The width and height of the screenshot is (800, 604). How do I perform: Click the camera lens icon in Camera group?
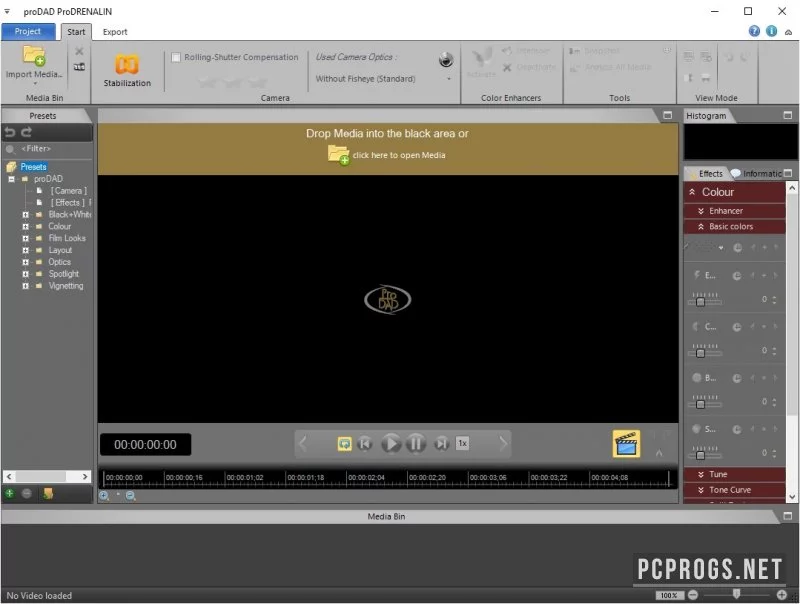click(446, 60)
